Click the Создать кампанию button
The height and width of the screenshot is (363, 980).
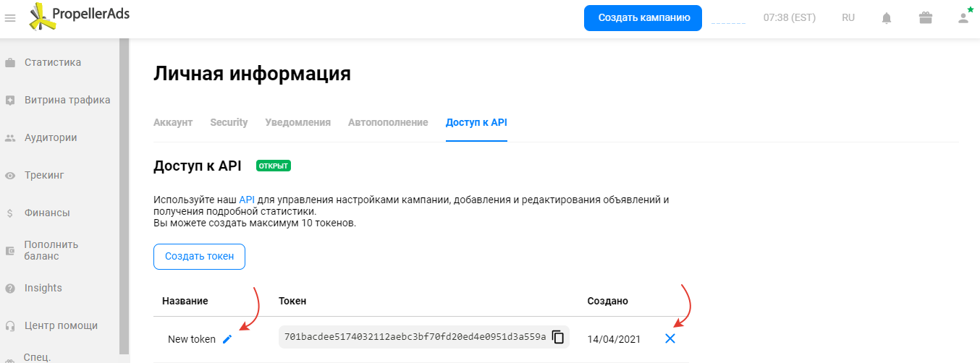coord(643,17)
